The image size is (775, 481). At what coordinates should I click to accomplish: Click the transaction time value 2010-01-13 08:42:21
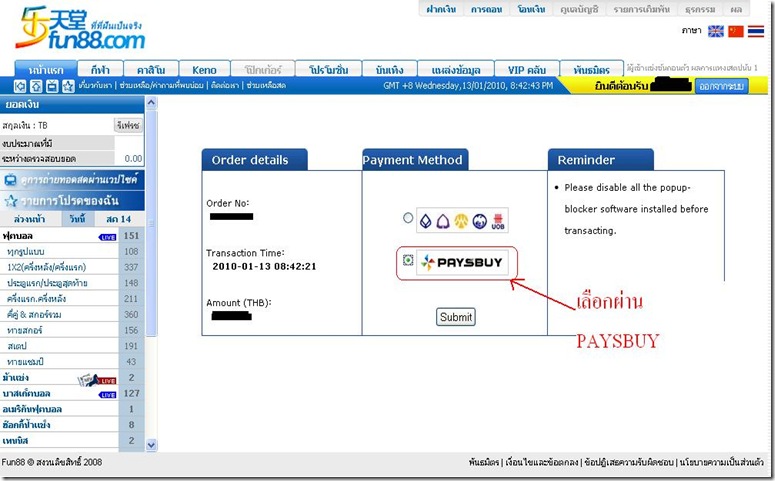coord(264,266)
